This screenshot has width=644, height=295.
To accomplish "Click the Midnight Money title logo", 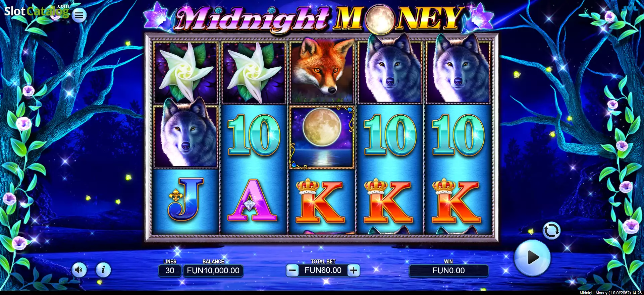I will [x=319, y=18].
